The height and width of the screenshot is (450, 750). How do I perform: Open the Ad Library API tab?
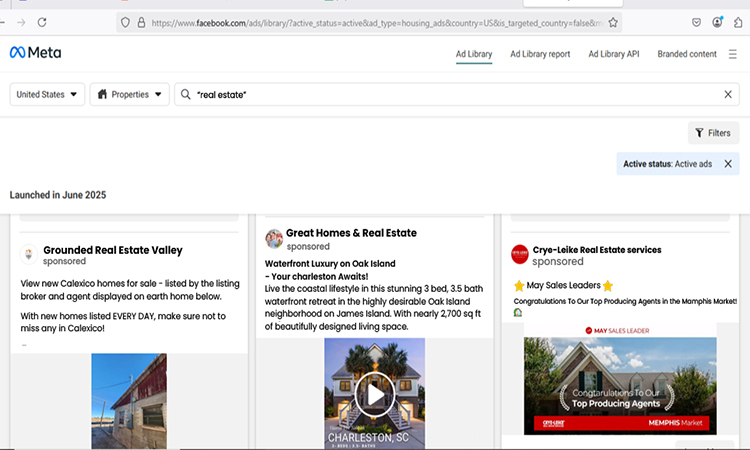coord(614,54)
